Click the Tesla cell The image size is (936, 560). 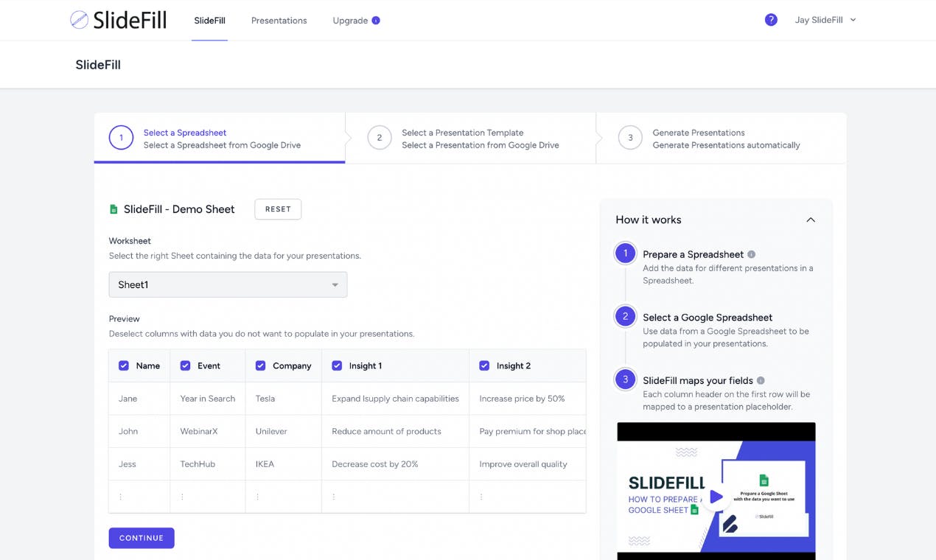pyautogui.click(x=284, y=399)
